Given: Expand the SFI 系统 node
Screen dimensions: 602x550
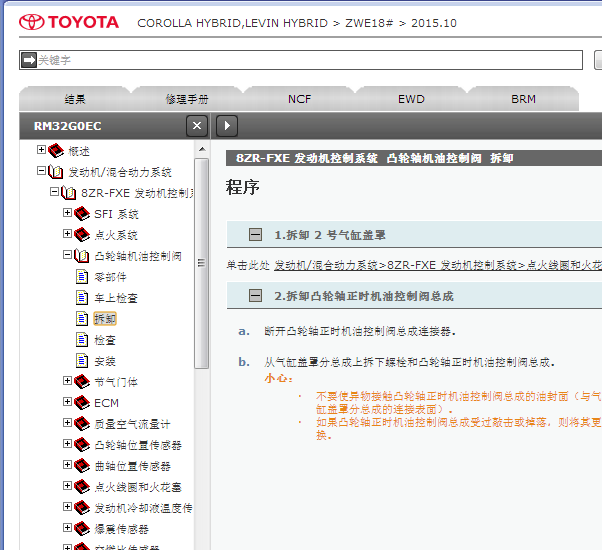Looking at the screenshot, I should click(x=68, y=213).
